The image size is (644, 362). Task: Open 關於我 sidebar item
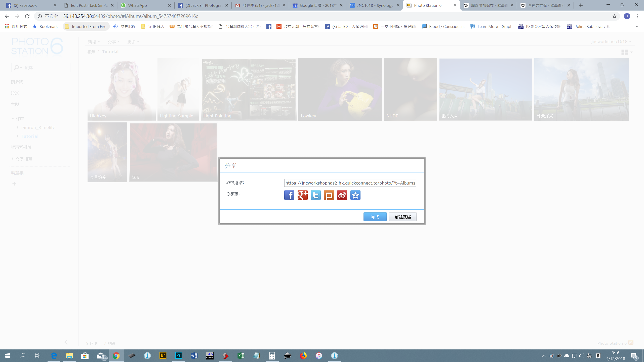pos(17,82)
